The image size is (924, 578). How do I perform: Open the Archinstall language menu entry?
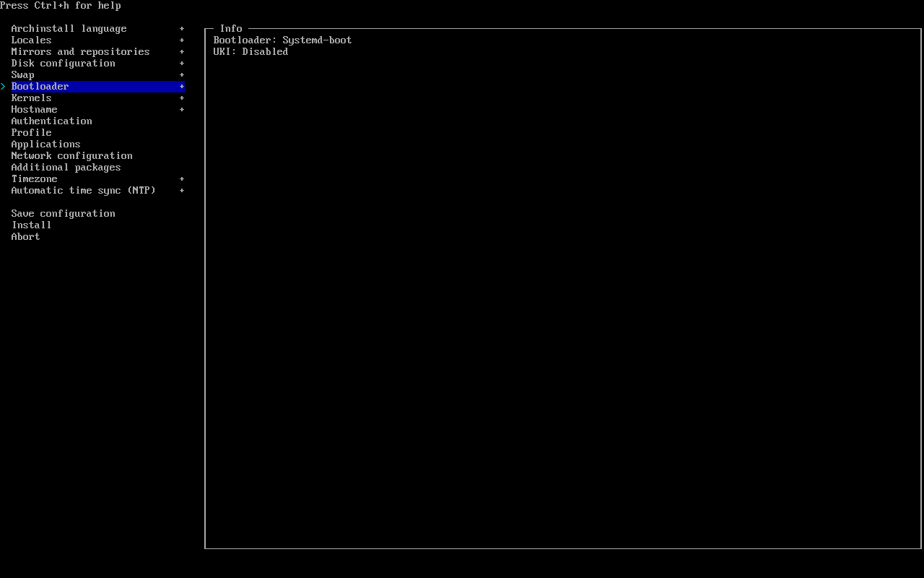[x=69, y=29]
